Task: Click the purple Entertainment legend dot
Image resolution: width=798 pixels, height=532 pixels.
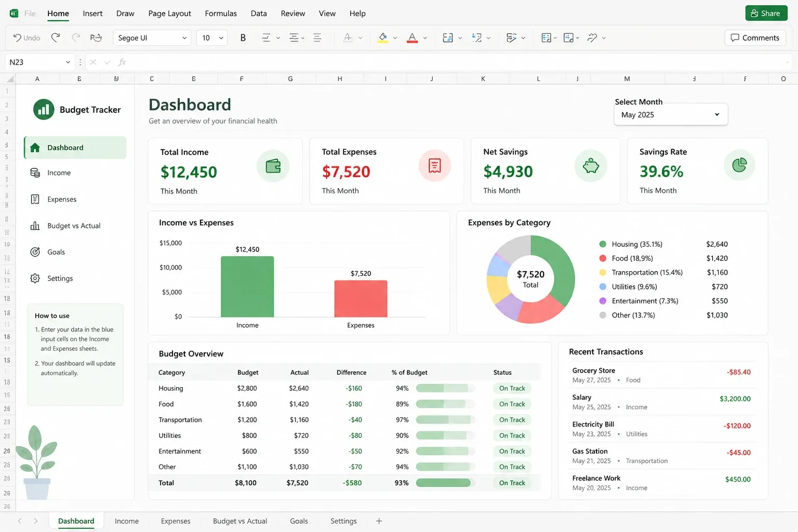Action: (x=603, y=301)
